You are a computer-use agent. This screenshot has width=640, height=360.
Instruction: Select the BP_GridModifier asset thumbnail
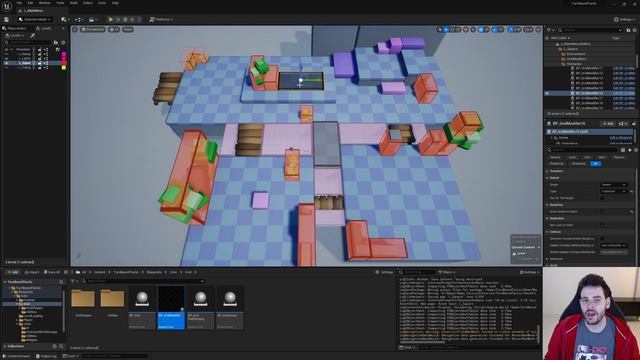click(171, 307)
